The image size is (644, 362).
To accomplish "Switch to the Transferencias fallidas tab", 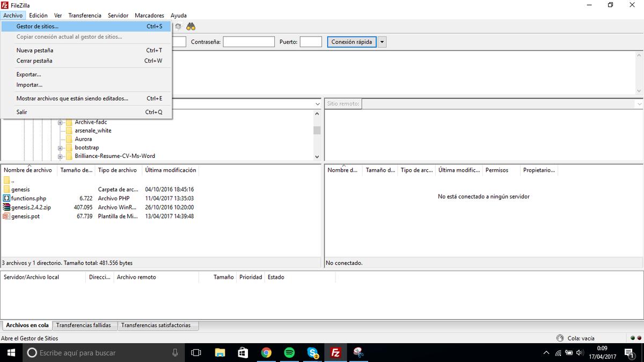I will (x=83, y=325).
